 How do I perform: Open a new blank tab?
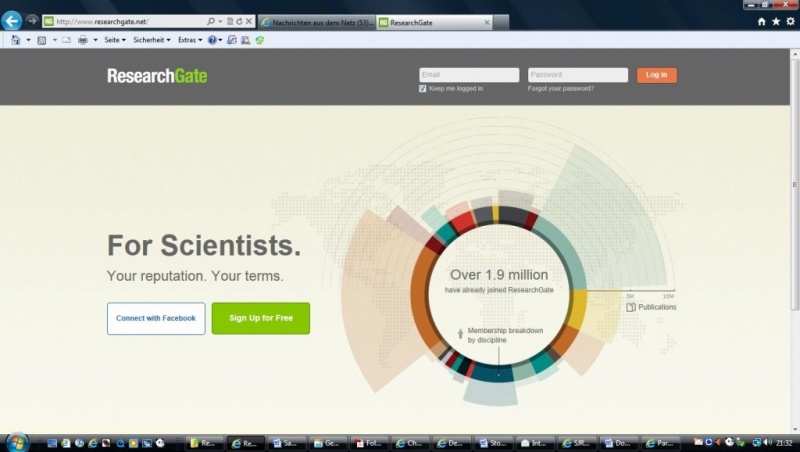click(x=501, y=22)
